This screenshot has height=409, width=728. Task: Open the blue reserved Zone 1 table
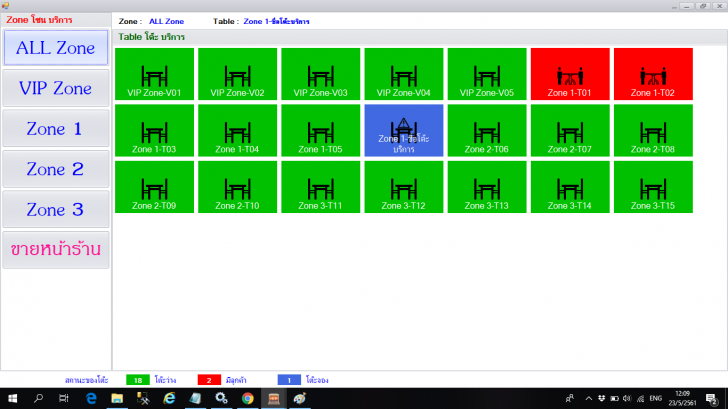coord(403,130)
